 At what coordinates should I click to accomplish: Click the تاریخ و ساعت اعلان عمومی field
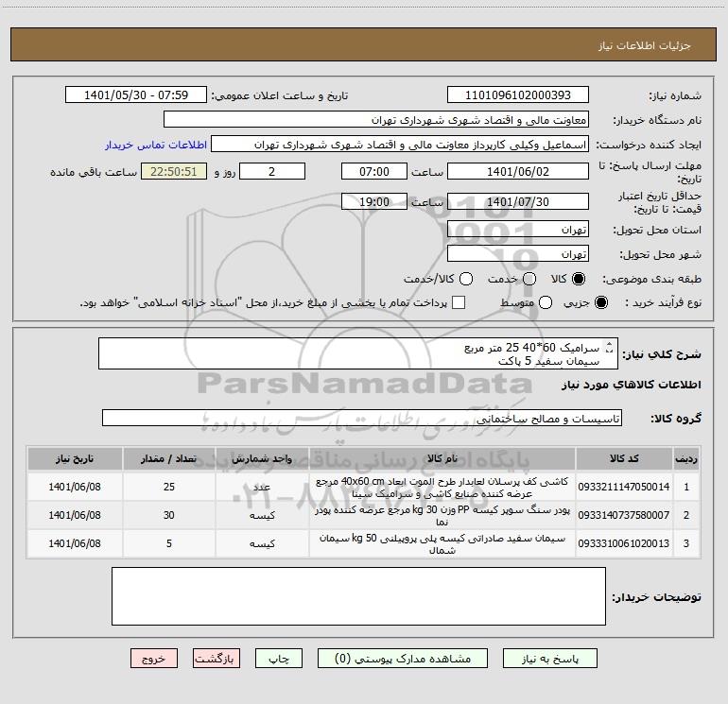[x=136, y=95]
